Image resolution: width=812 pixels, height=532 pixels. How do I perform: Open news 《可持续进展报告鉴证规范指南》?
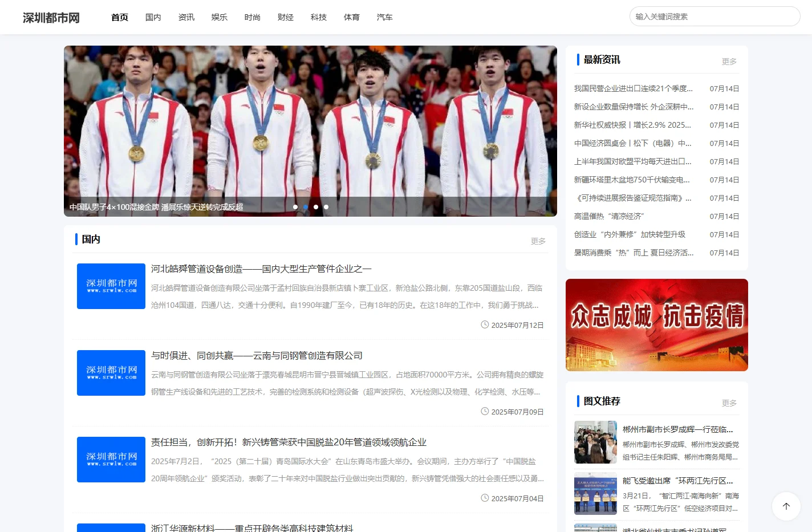pos(632,198)
